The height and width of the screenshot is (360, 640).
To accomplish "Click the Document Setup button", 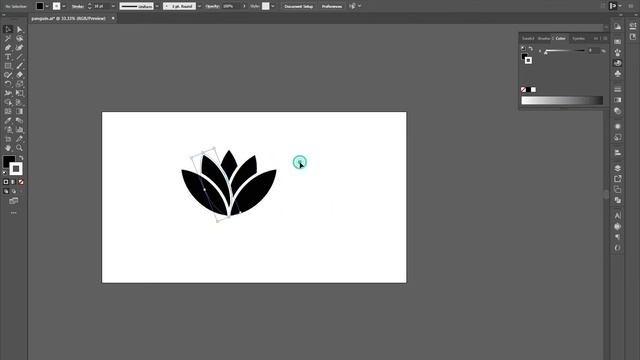I will click(298, 6).
